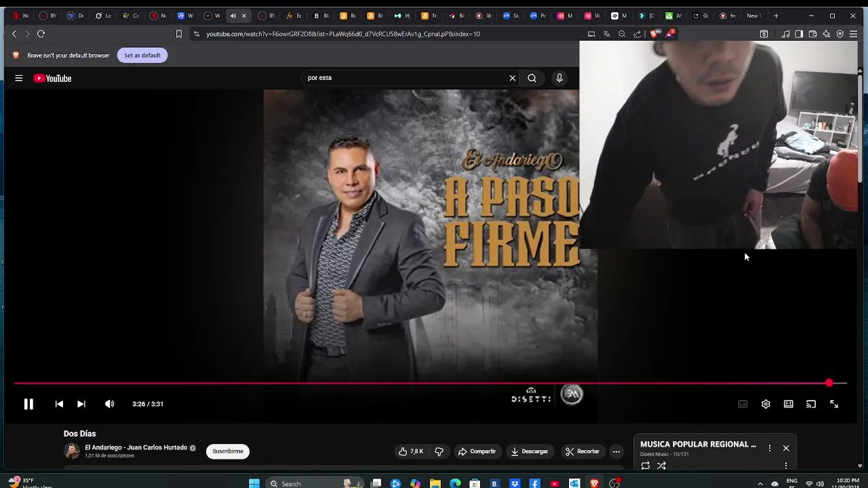Bookmark this page
868x488 pixels.
(179, 34)
